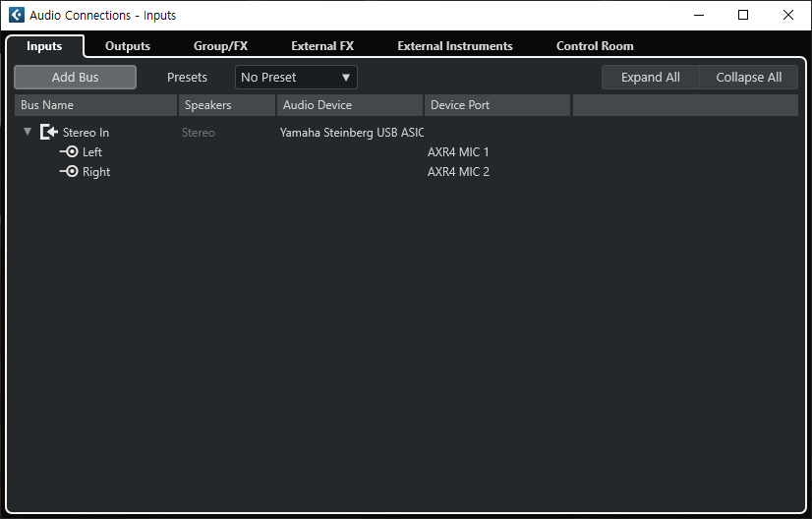812x519 pixels.
Task: Select the Stereo In bus name
Action: pos(86,133)
